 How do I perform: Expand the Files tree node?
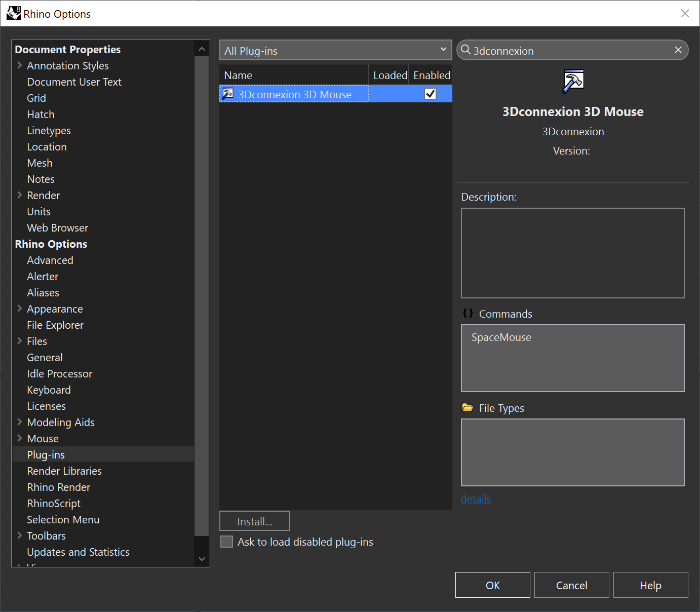(x=20, y=341)
